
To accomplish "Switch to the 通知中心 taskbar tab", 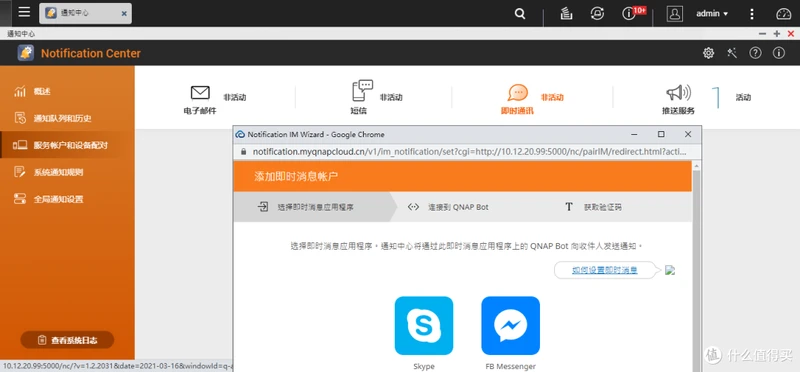I will [85, 13].
